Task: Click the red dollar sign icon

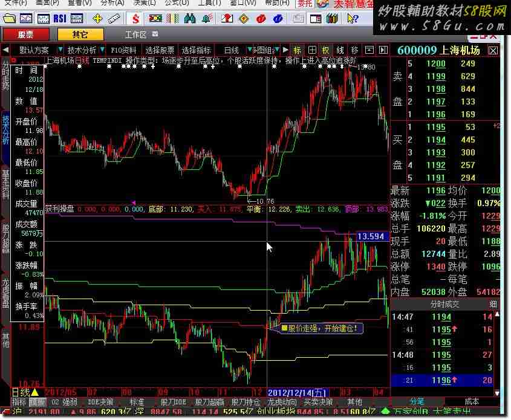Action: tap(135, 19)
